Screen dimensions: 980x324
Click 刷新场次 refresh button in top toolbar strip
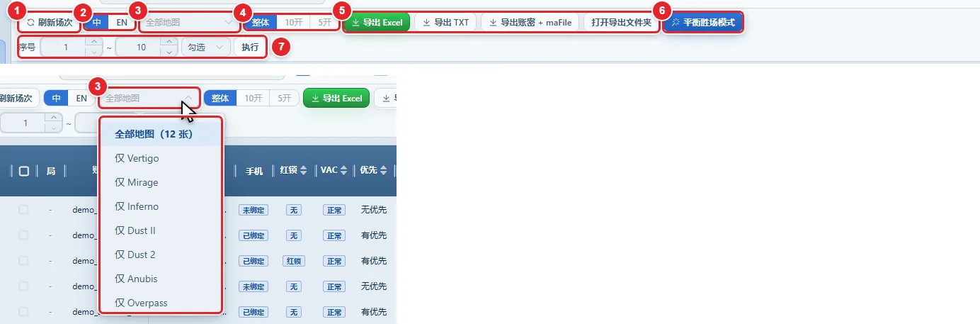pyautogui.click(x=50, y=23)
